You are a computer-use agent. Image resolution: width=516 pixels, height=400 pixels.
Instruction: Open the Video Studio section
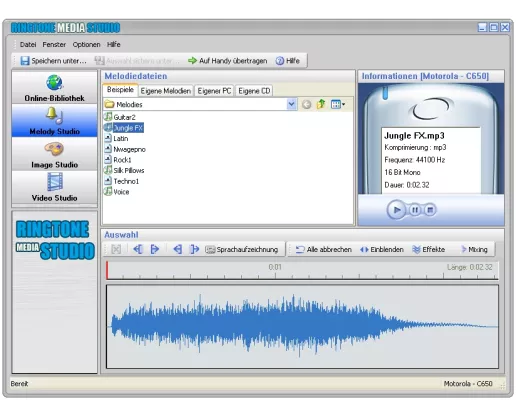tap(54, 187)
